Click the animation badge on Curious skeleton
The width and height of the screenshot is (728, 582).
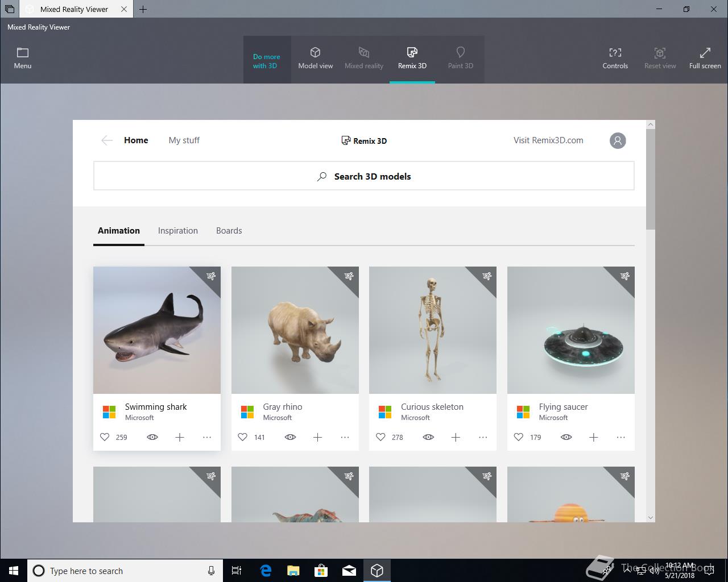[x=487, y=276]
